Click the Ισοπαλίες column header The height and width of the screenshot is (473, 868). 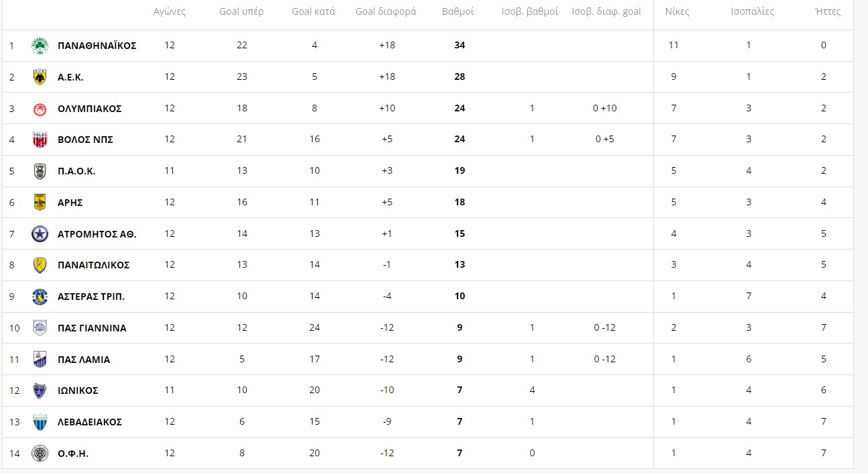[x=753, y=11]
